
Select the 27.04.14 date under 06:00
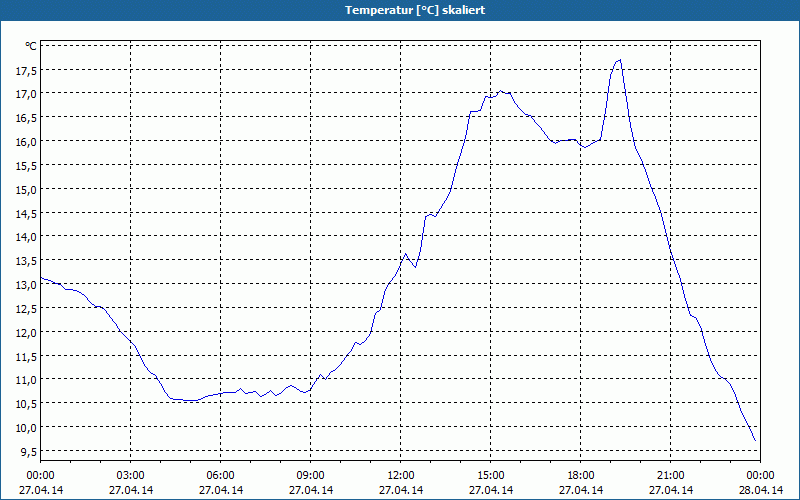tap(220, 490)
